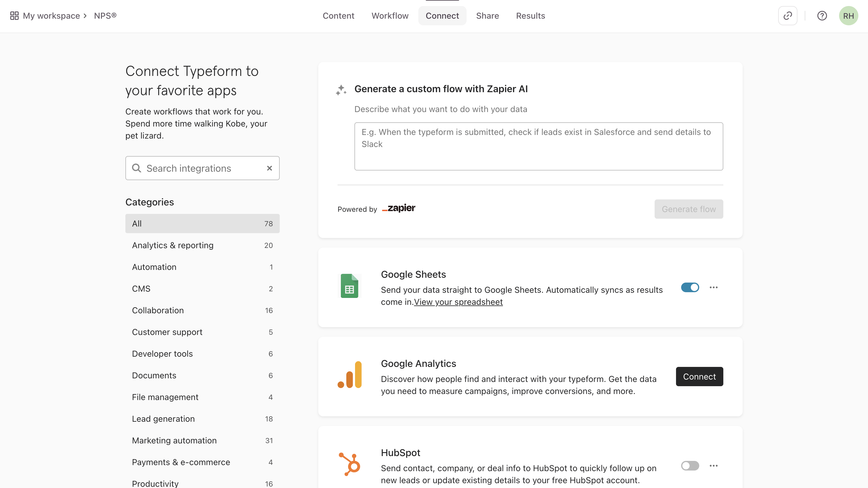Choose the Productivity category

coord(202,482)
